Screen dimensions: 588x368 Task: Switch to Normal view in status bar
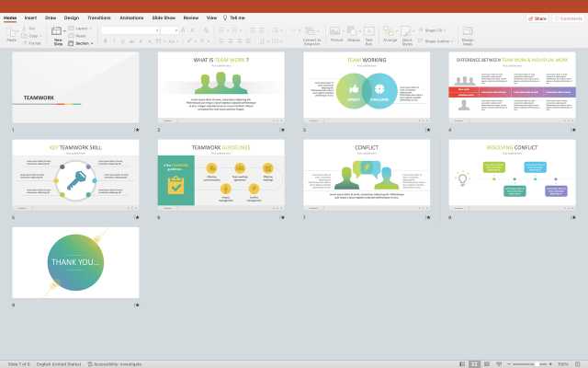(x=461, y=363)
